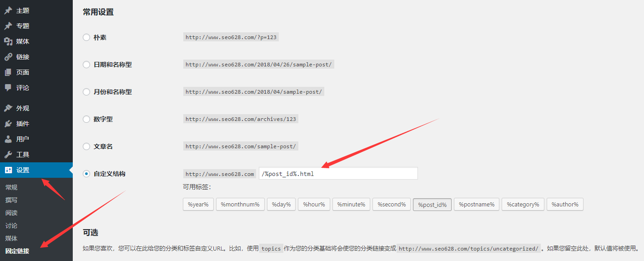Open 媒体 under settings submenu
The height and width of the screenshot is (261, 644).
tap(11, 238)
